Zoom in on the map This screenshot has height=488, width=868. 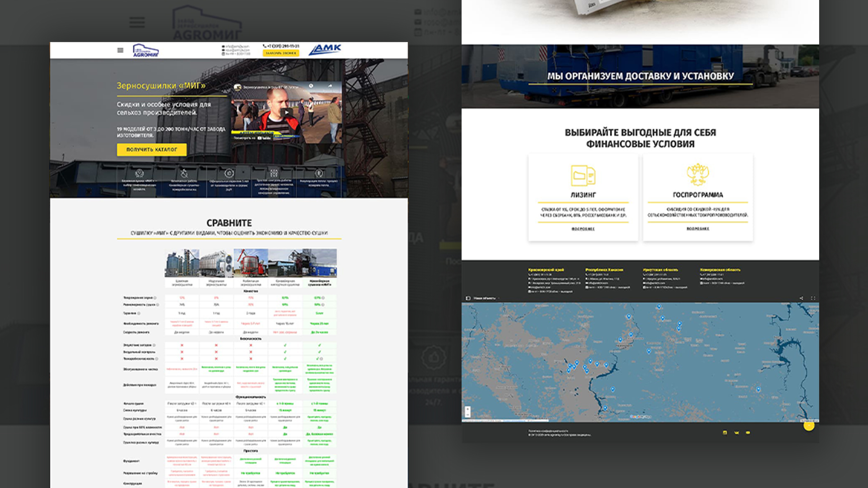coord(467,409)
